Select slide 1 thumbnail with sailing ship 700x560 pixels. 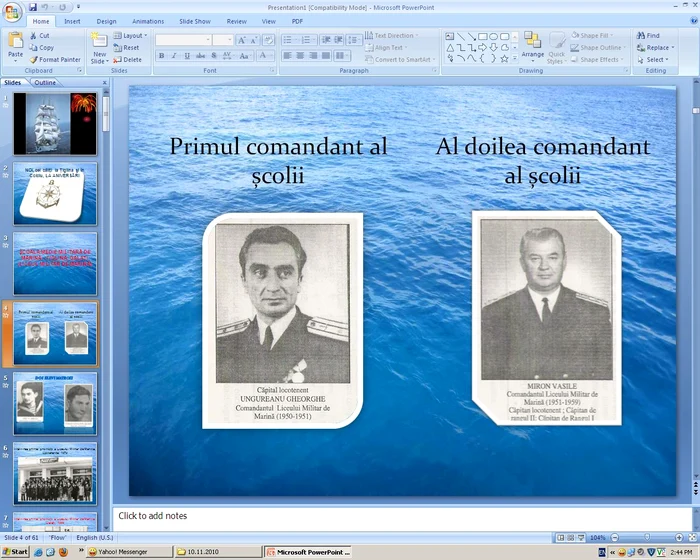point(55,124)
